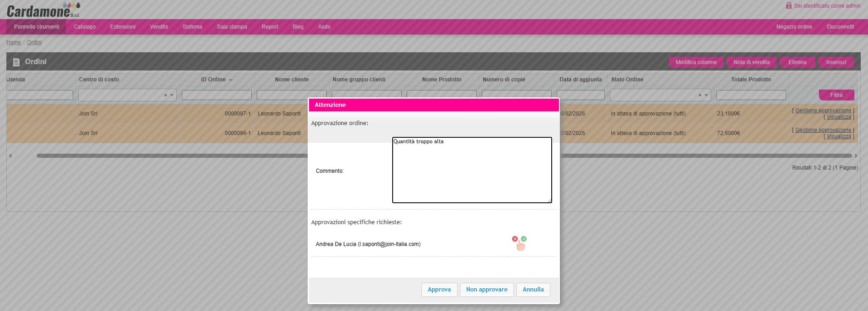Click the Risultati 1-2 di 2 pagination text
Viewport: 868px width, 311px height.
[825, 168]
